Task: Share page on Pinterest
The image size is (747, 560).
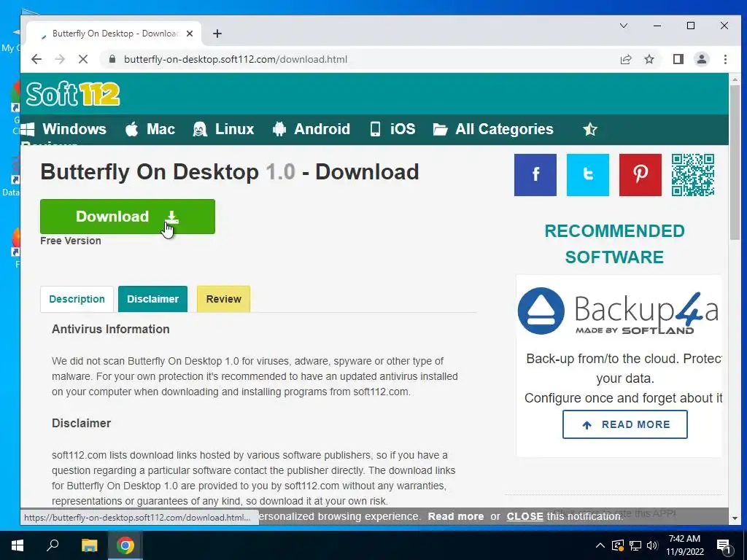Action: point(640,175)
